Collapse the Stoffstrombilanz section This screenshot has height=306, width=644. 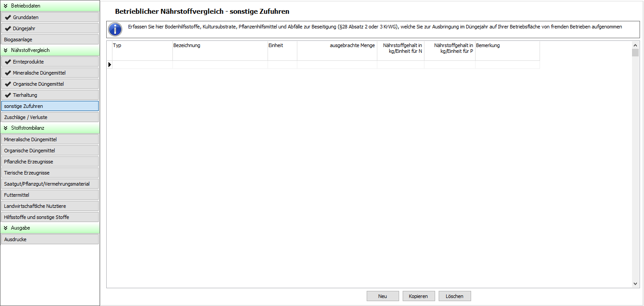click(5, 128)
